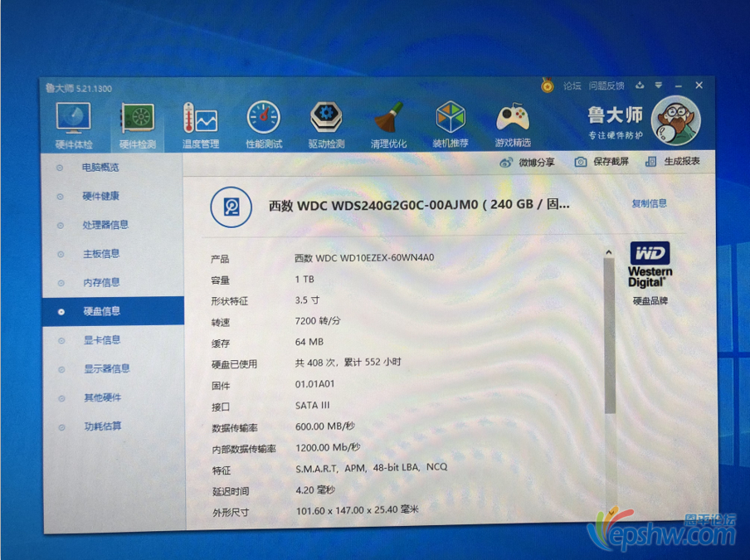Go to 清理优化 cleanup and optimization
The width and height of the screenshot is (750, 560).
point(388,124)
